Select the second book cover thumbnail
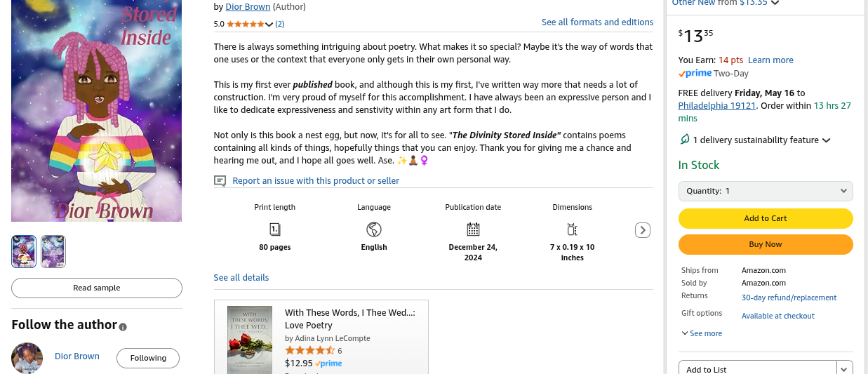Image resolution: width=868 pixels, height=374 pixels. 53,251
